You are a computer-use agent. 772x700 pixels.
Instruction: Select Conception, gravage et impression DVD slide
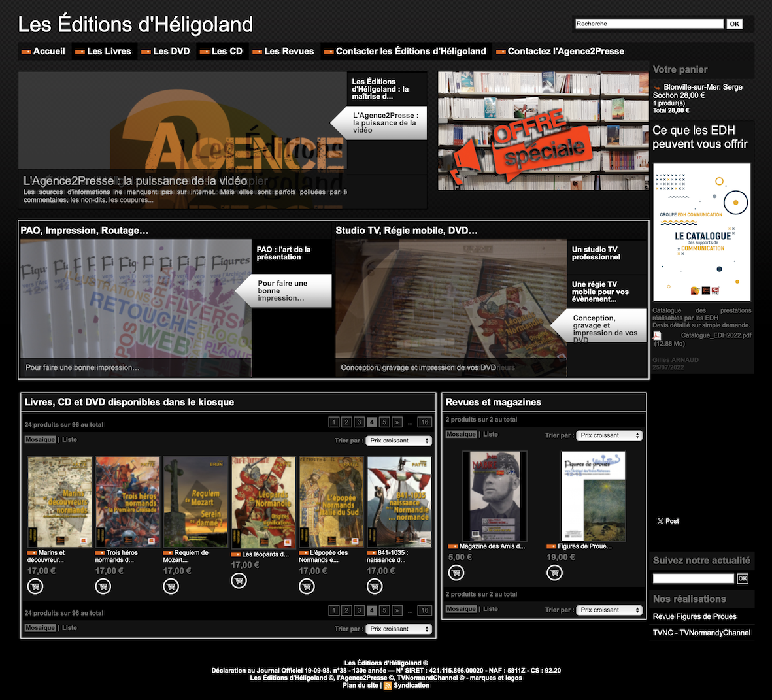click(607, 325)
